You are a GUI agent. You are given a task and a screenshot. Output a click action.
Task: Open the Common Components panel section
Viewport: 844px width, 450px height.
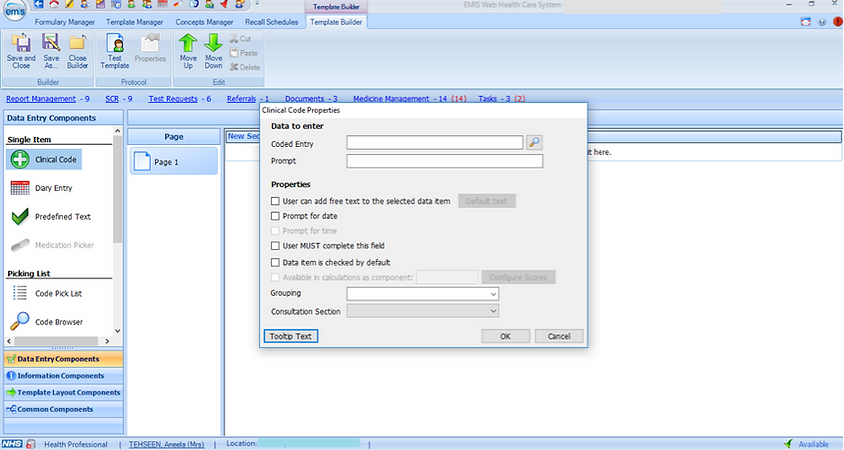coord(64,409)
